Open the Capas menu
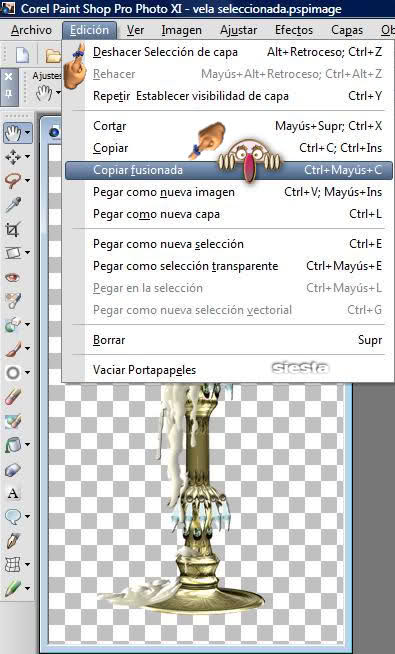 coord(347,30)
